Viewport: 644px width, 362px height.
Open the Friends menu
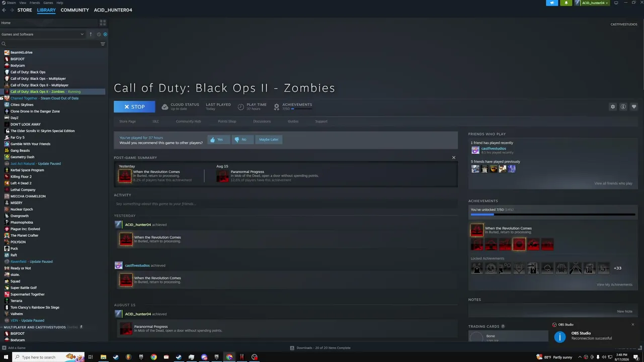tap(35, 3)
